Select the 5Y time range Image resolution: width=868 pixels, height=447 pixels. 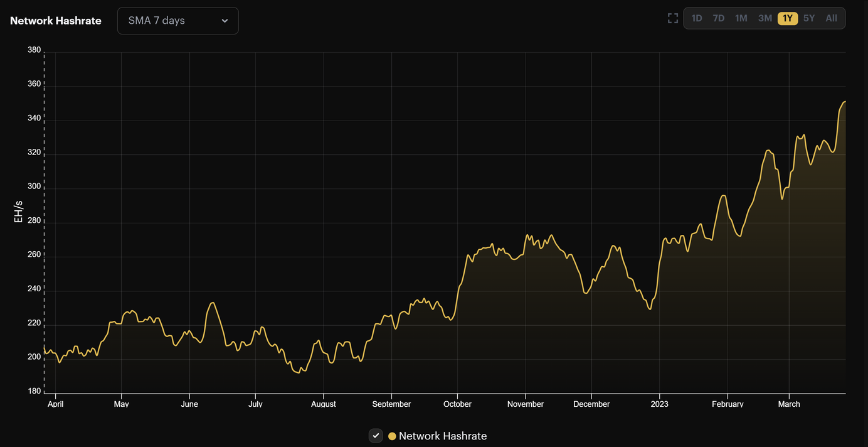[x=809, y=18]
